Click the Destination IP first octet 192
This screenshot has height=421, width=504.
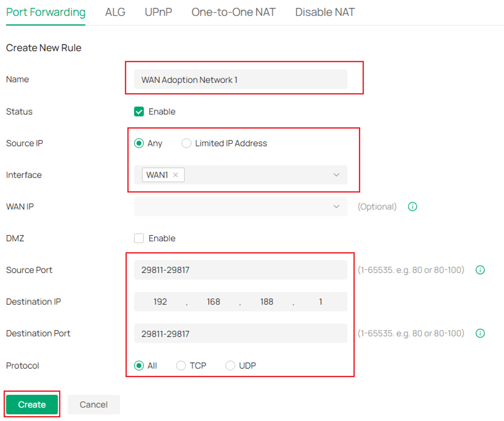(160, 302)
